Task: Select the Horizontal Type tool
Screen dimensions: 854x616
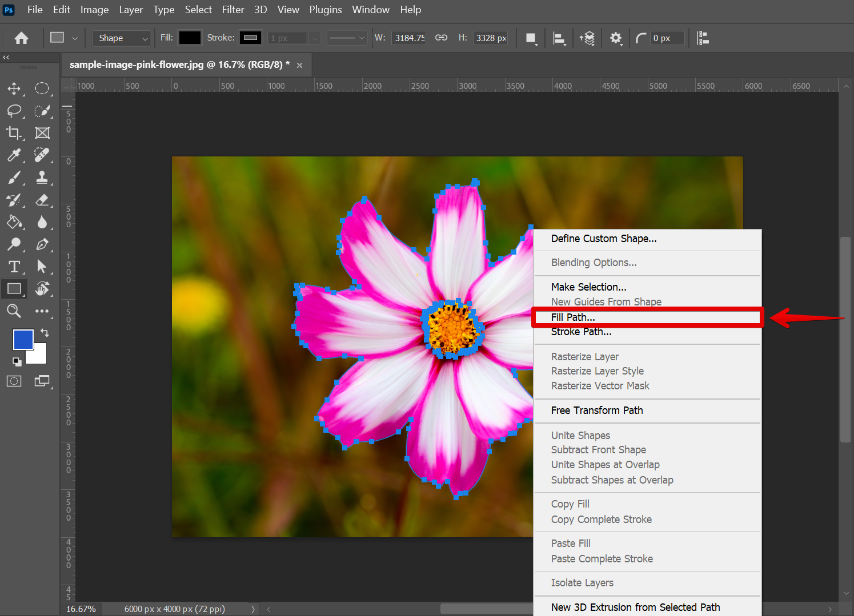Action: [x=14, y=267]
